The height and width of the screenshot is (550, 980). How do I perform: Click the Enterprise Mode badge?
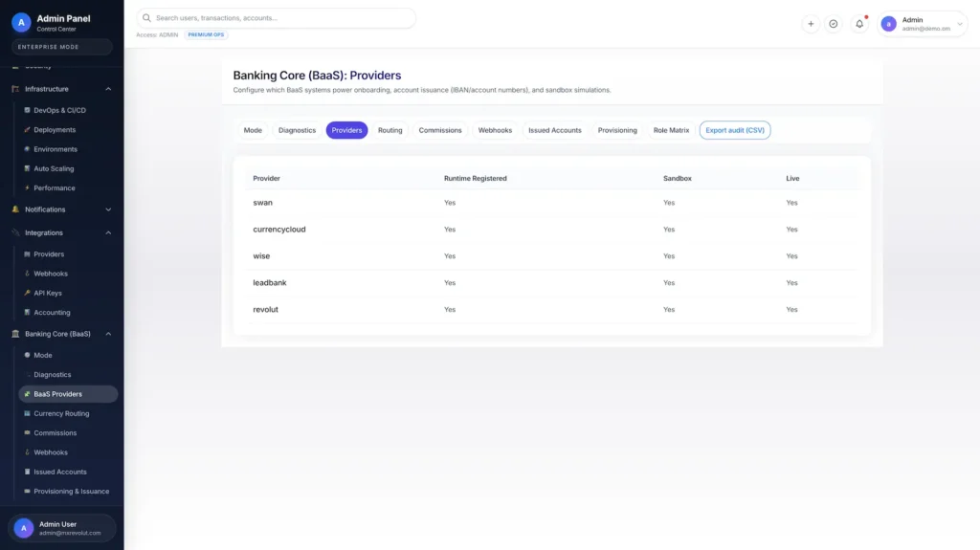[x=61, y=47]
